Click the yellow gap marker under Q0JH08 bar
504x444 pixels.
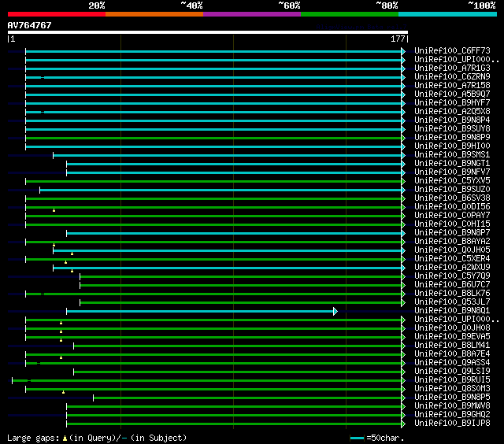click(61, 331)
